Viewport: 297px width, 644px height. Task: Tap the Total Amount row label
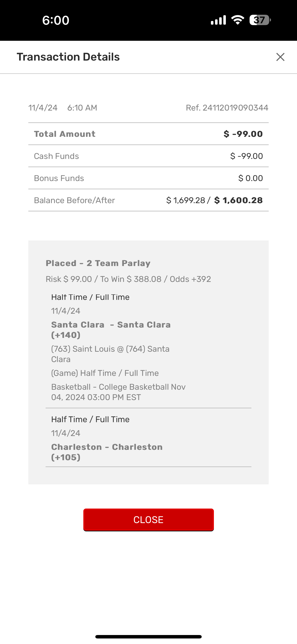65,134
